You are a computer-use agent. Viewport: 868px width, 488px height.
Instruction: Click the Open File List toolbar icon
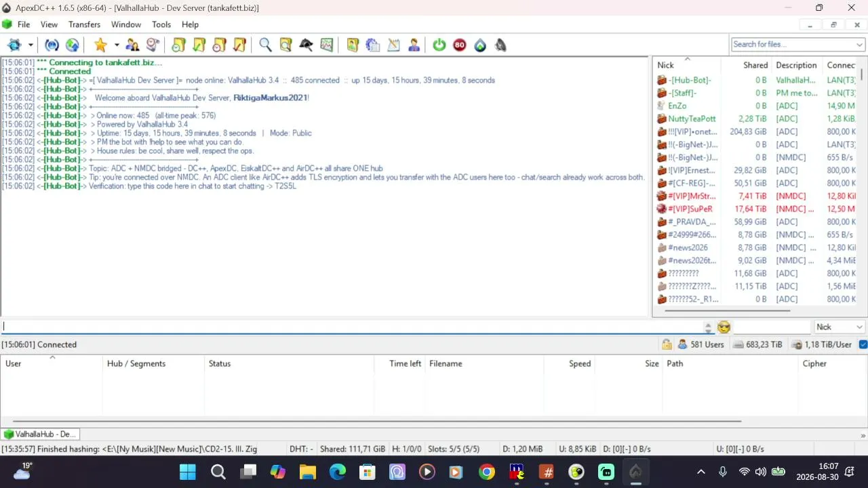coord(353,45)
